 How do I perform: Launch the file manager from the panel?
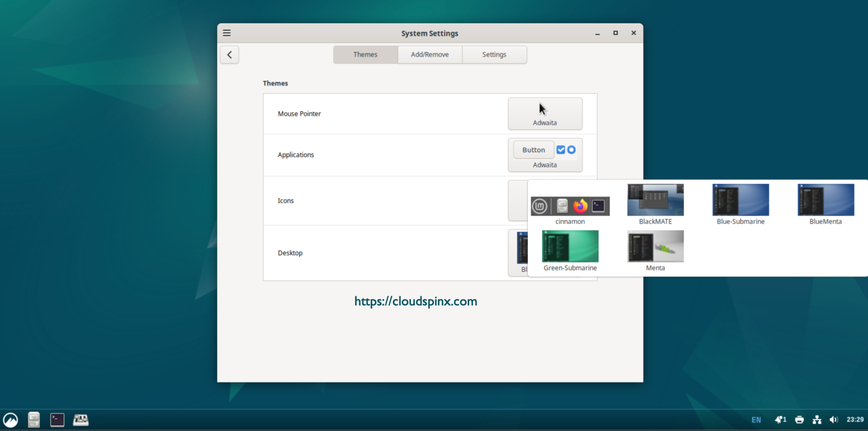[33, 419]
